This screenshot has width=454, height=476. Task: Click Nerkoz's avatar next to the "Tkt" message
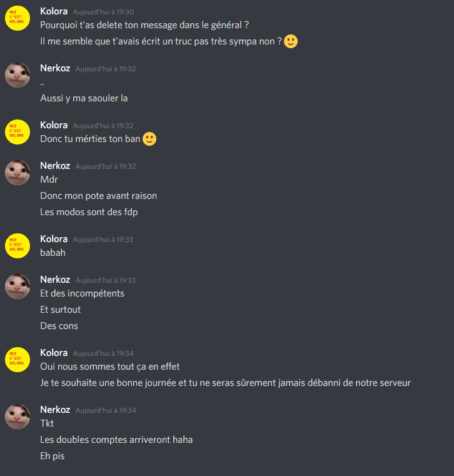(x=18, y=416)
